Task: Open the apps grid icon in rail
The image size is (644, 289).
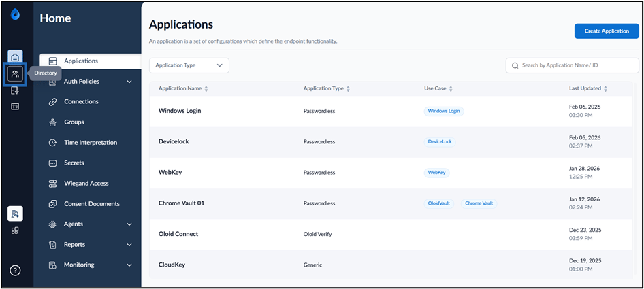Action: pos(15,231)
